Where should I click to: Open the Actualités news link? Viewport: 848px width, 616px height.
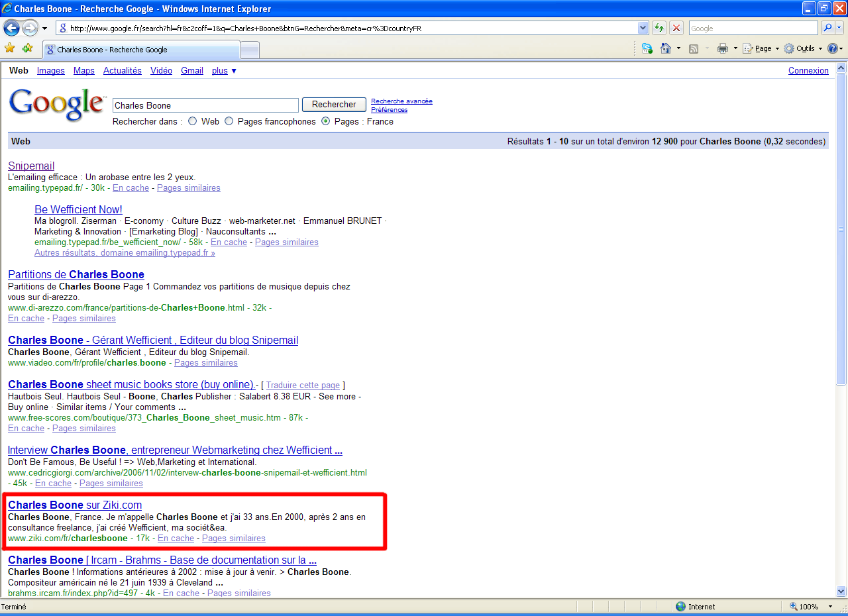point(123,70)
